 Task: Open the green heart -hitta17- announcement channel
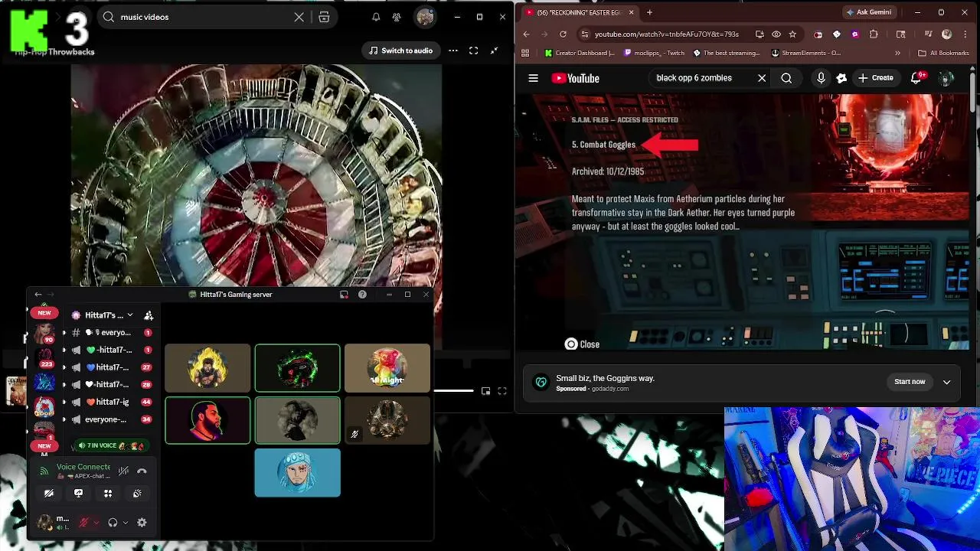pos(112,350)
